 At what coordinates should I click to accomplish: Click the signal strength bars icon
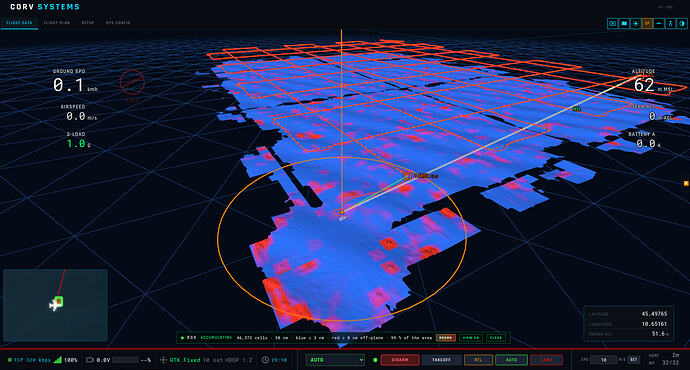coord(57,360)
